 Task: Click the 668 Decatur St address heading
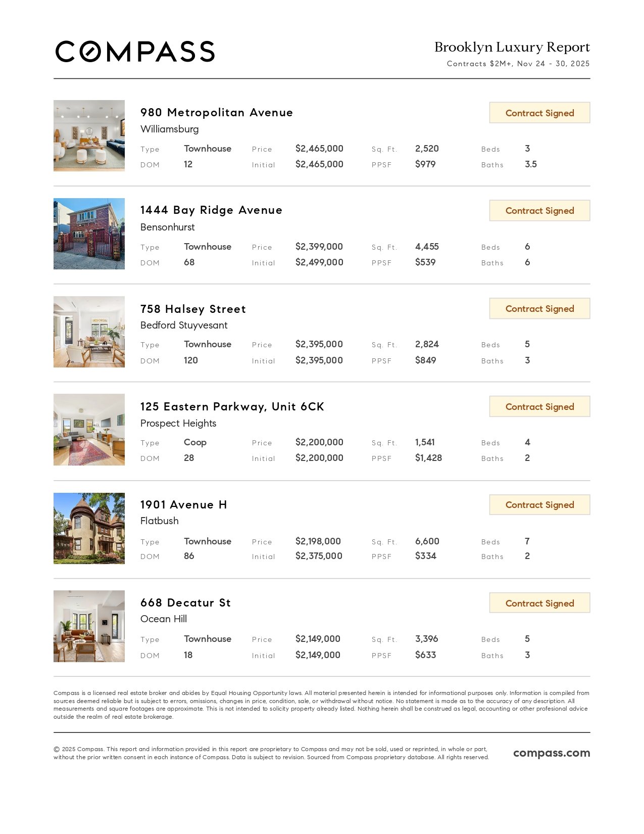pyautogui.click(x=185, y=603)
